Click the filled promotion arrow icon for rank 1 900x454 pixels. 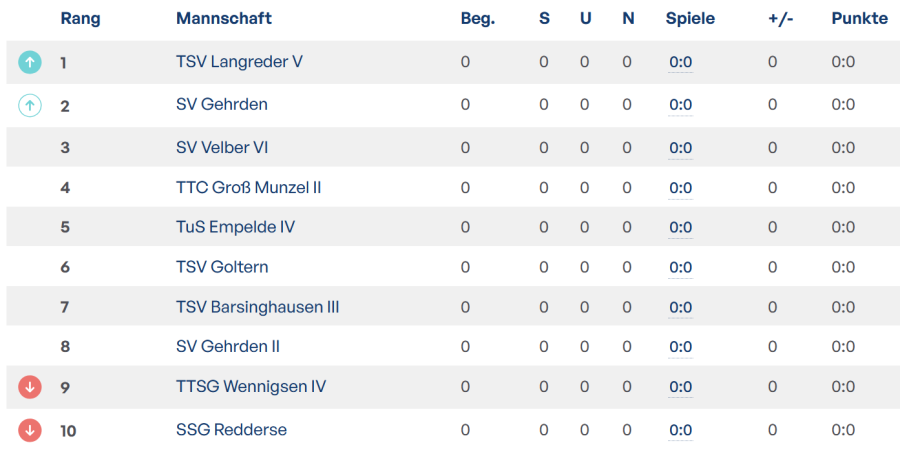[x=30, y=62]
